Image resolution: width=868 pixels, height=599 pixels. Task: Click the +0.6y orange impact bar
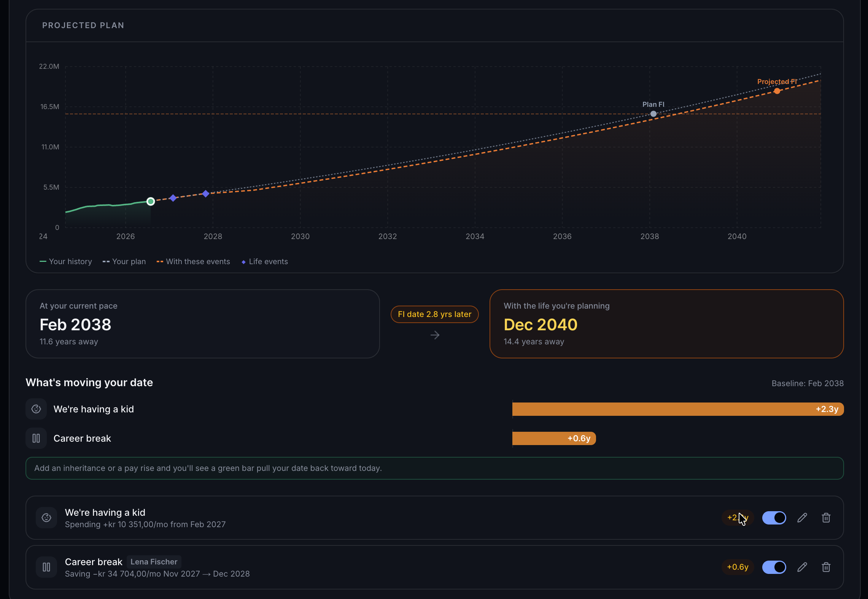pyautogui.click(x=554, y=438)
